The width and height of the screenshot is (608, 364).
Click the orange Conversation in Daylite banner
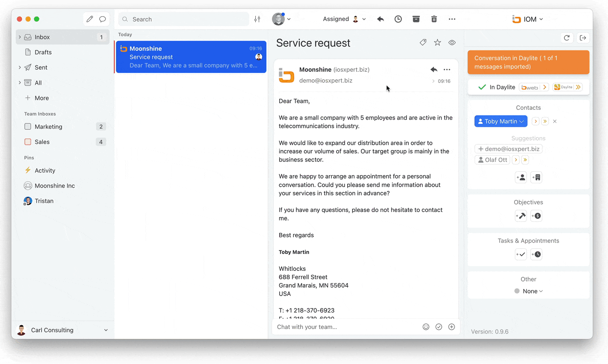coord(528,62)
